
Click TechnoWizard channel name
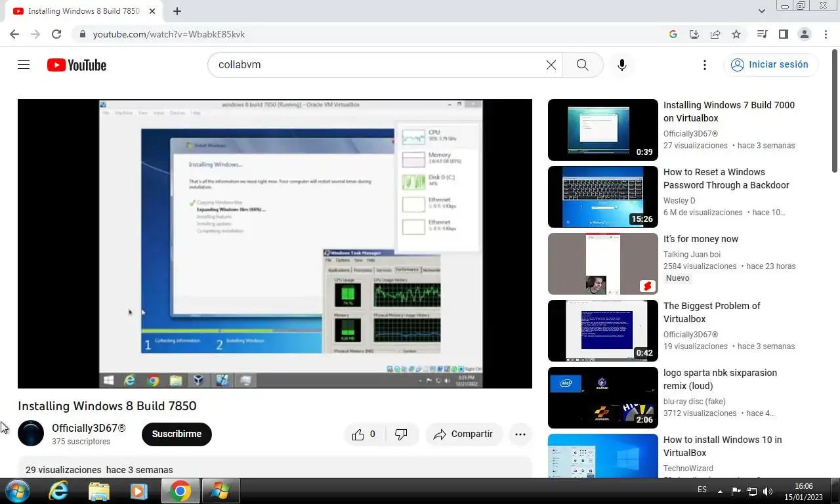click(x=688, y=469)
